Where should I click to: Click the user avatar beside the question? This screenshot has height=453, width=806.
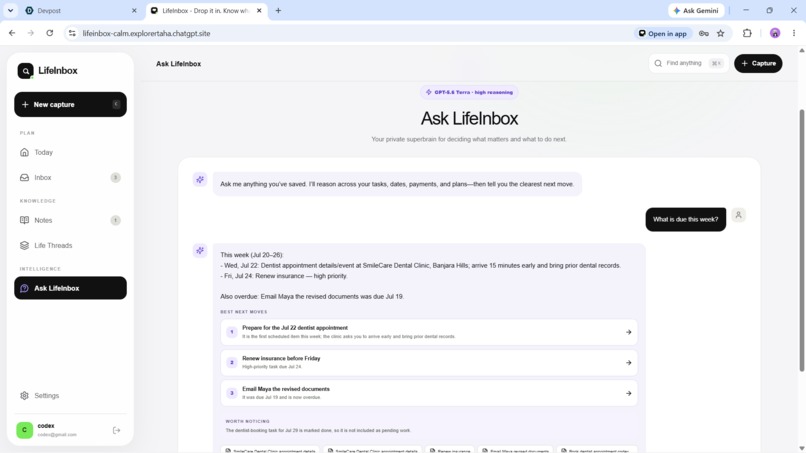[x=738, y=215]
